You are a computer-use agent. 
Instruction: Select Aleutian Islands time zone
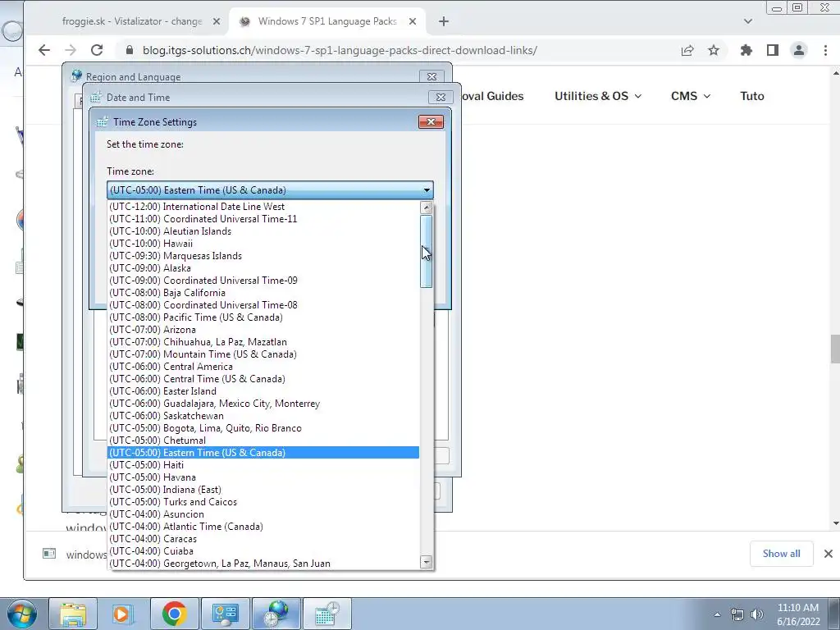pos(263,231)
